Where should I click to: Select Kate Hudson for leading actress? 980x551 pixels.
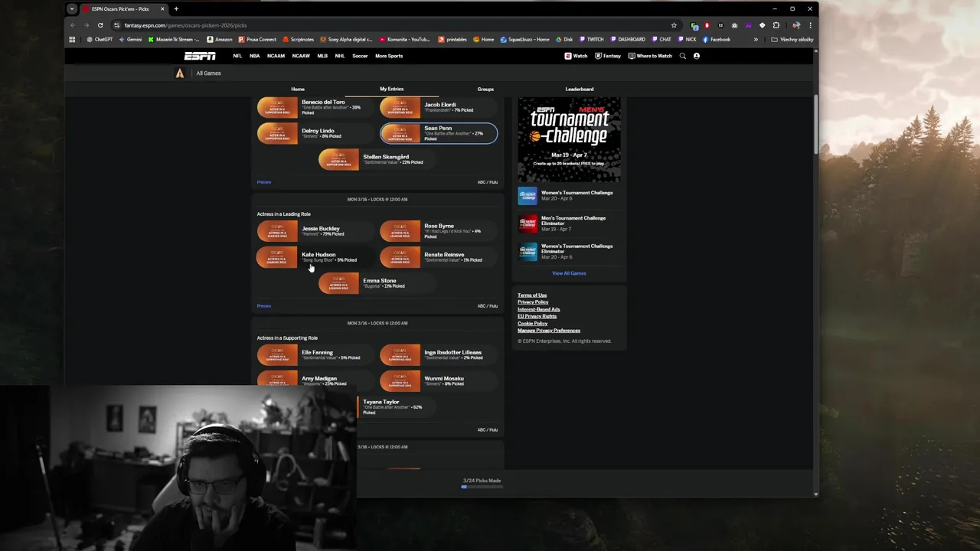coord(315,257)
